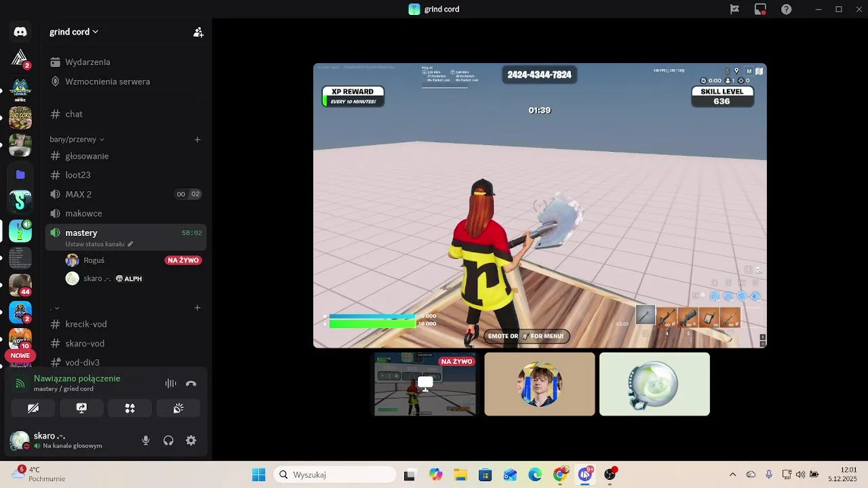Open server with white triangle logo icon
The image size is (868, 488).
tap(20, 58)
